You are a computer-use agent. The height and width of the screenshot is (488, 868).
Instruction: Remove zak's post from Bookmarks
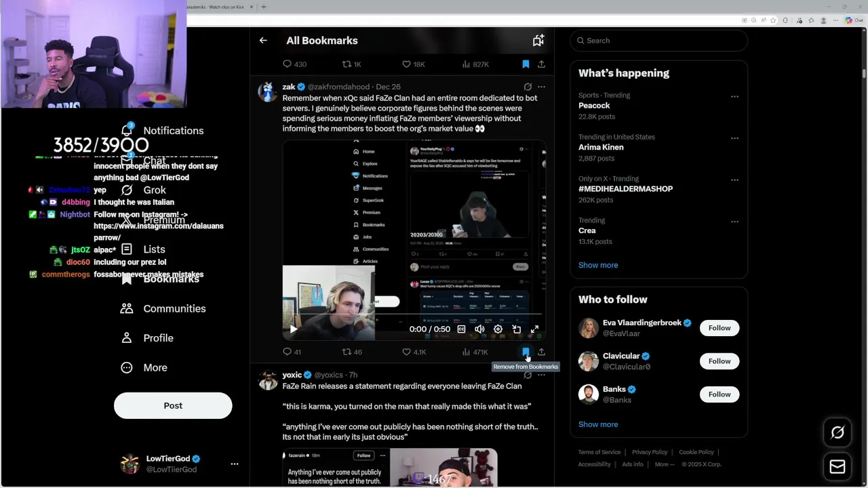coord(526,352)
